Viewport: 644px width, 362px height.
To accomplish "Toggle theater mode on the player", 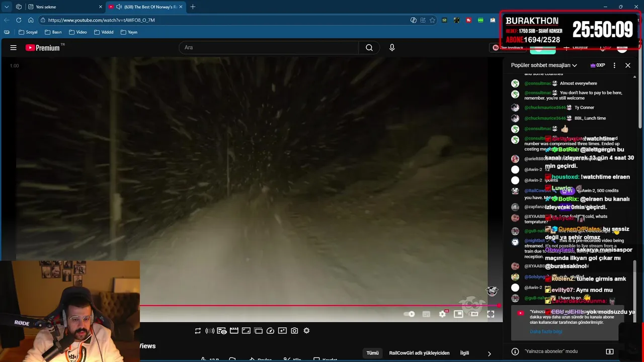I will pos(474,314).
